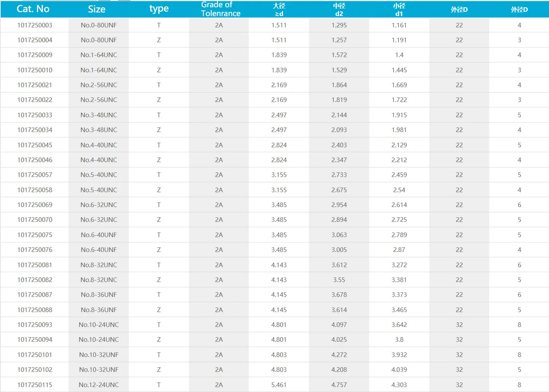Click the Grade of Tolenrance header

coord(221,9)
